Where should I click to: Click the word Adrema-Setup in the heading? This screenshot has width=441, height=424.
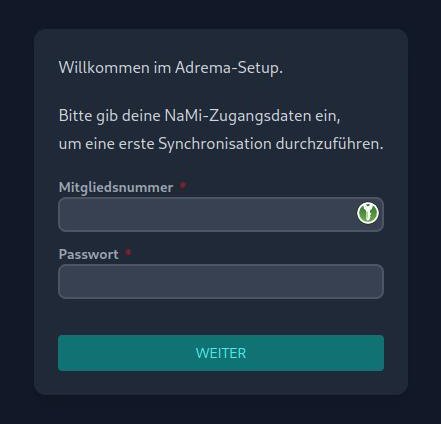click(x=229, y=68)
